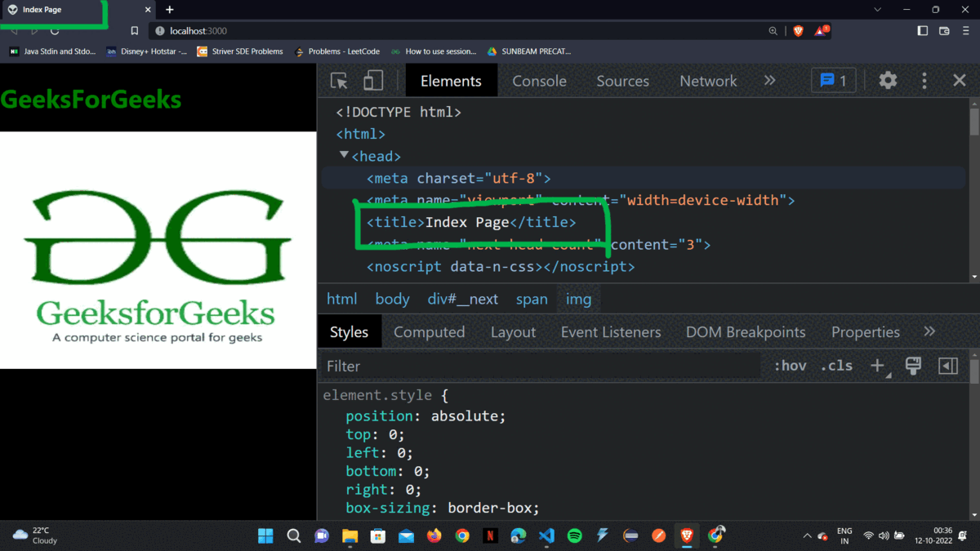Click the Issues counter icon showing 1
Image resolution: width=980 pixels, height=551 pixels.
pos(832,80)
